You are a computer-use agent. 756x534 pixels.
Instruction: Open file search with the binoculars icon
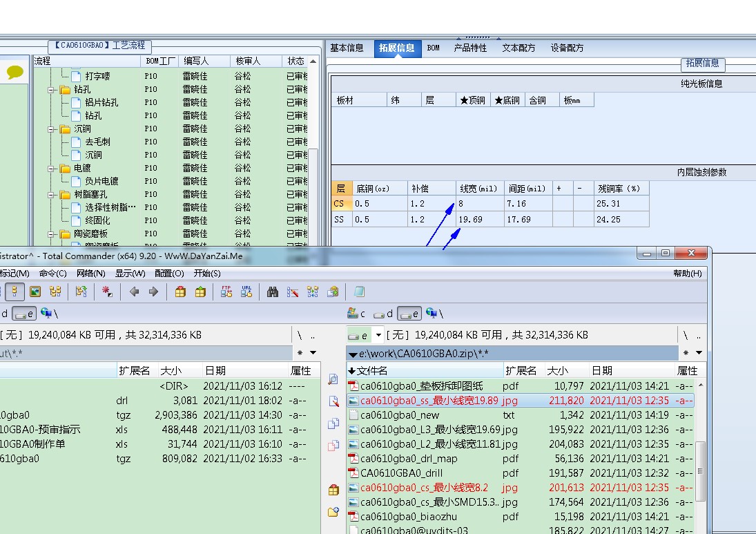pos(273,292)
